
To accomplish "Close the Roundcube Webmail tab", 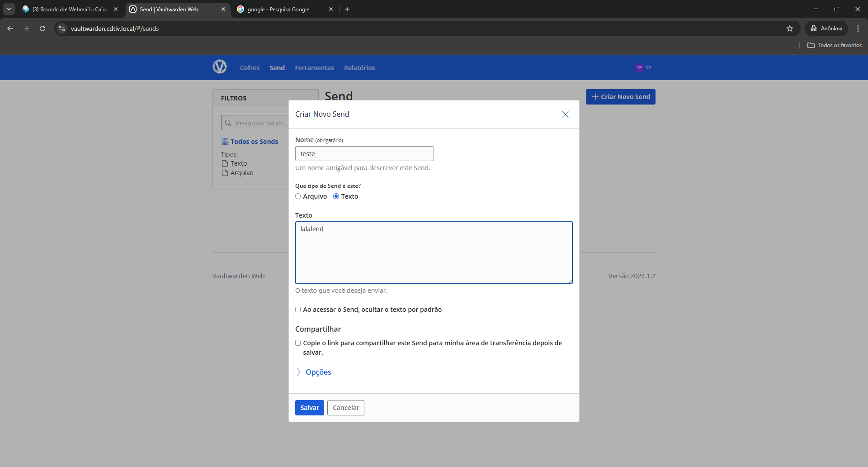I will 116,9.
